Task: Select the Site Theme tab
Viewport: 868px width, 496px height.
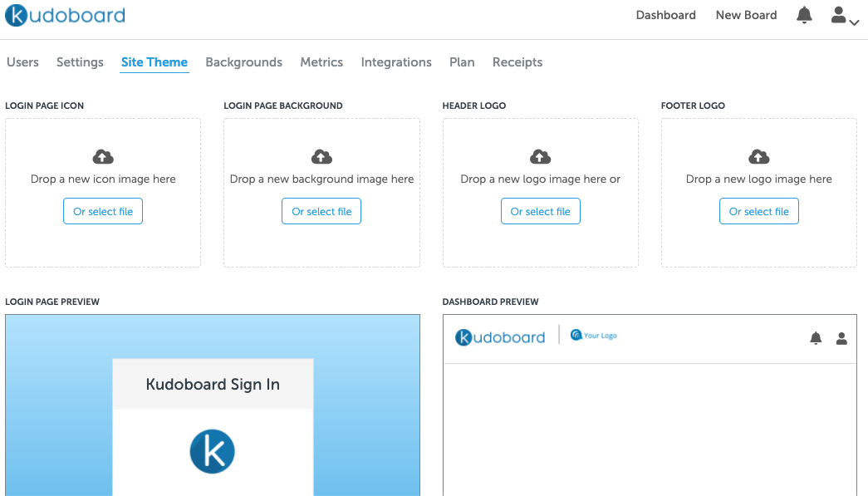Action: [x=154, y=62]
